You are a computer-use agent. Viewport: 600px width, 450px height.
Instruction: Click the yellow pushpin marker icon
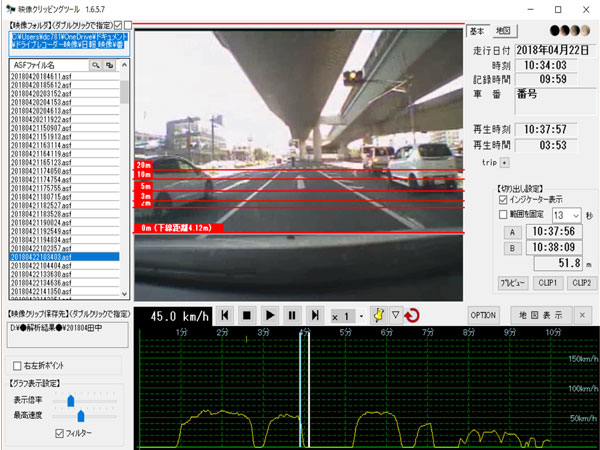click(x=378, y=316)
